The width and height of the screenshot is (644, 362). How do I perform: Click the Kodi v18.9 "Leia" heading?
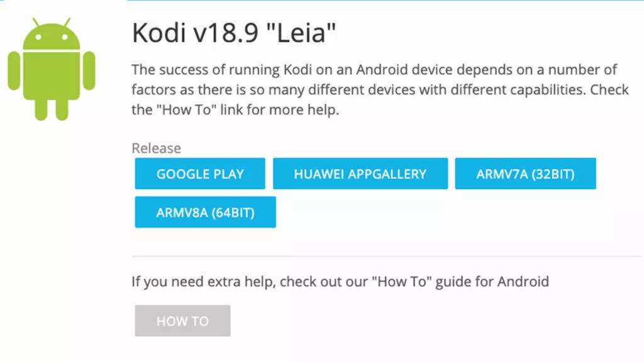234,33
